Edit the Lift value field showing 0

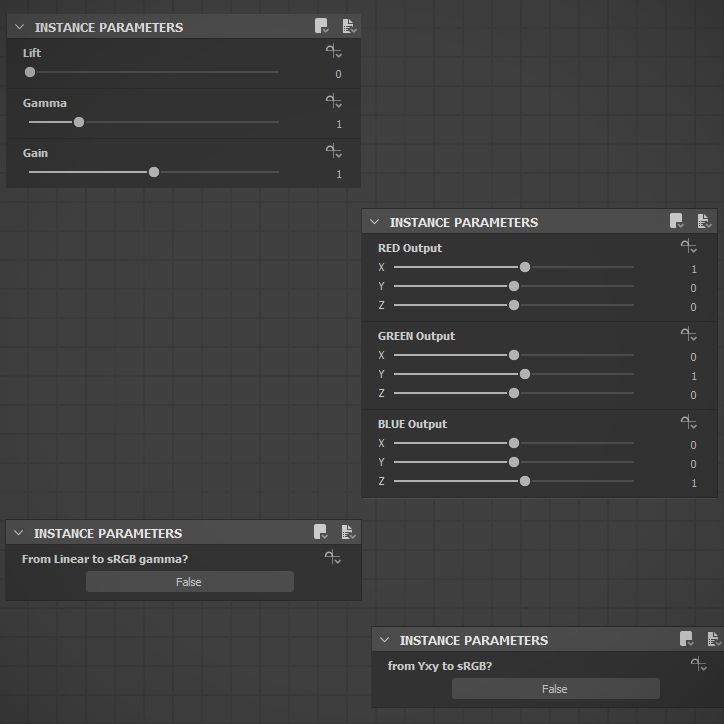[338, 74]
